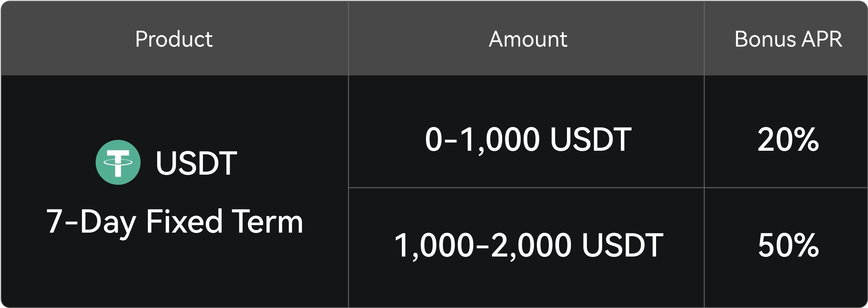Viewport: 868px width, 308px height.
Task: Click the 20% bonus APR value
Action: coord(788,140)
